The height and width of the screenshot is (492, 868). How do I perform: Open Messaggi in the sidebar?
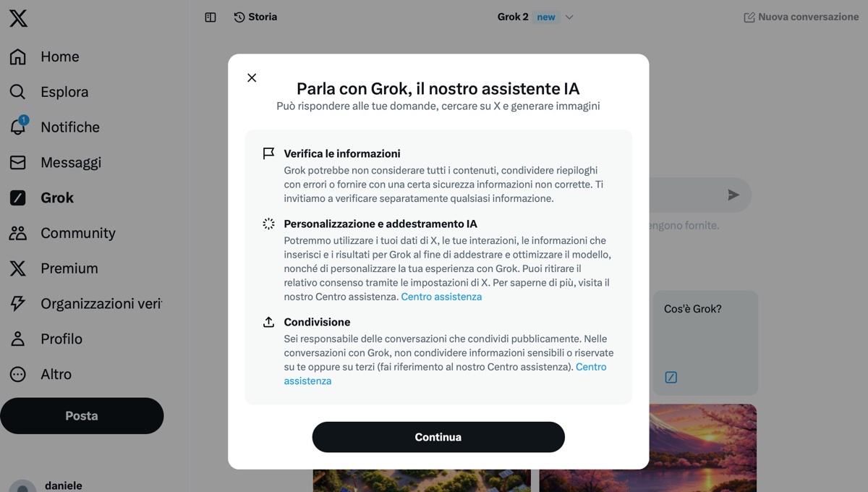[x=56, y=163]
